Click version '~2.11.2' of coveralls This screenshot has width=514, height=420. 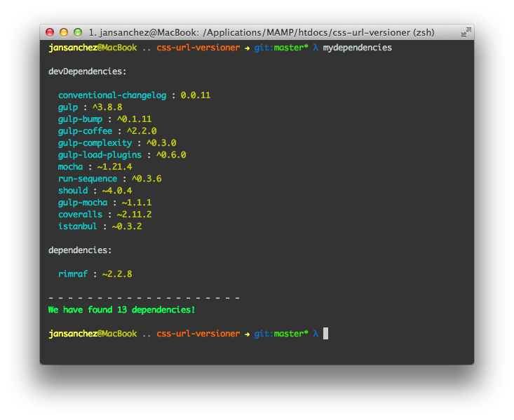coord(135,215)
